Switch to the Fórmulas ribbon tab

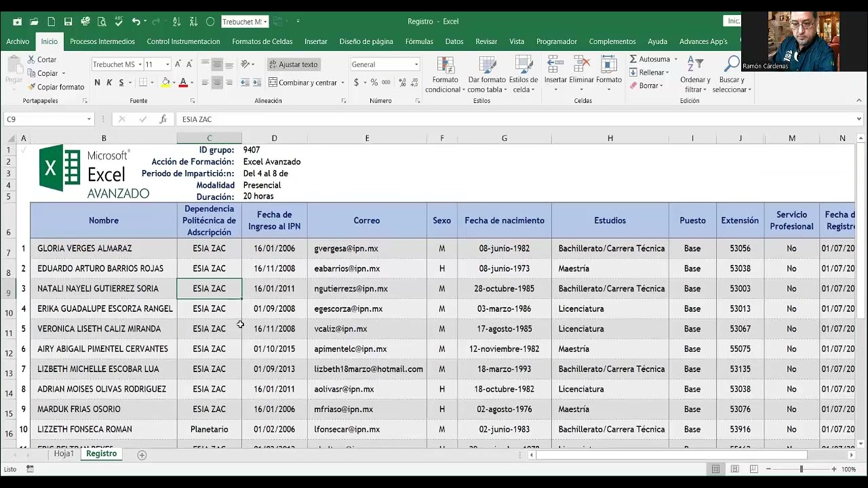419,41
